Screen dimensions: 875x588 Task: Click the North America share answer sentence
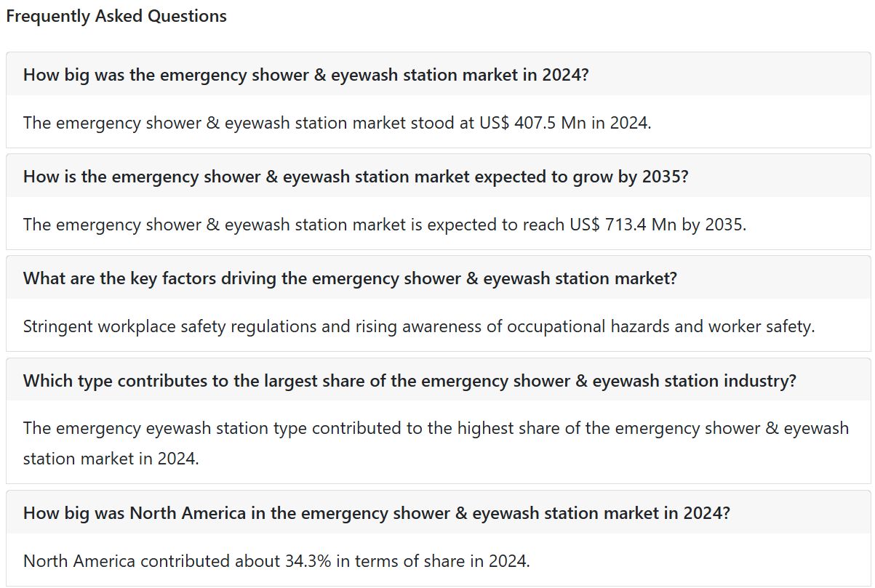point(276,560)
